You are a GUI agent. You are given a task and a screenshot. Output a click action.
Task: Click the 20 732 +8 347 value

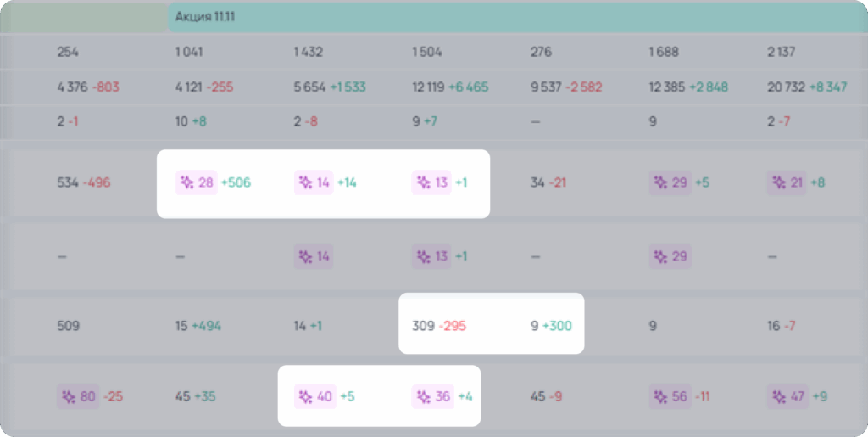click(x=807, y=87)
